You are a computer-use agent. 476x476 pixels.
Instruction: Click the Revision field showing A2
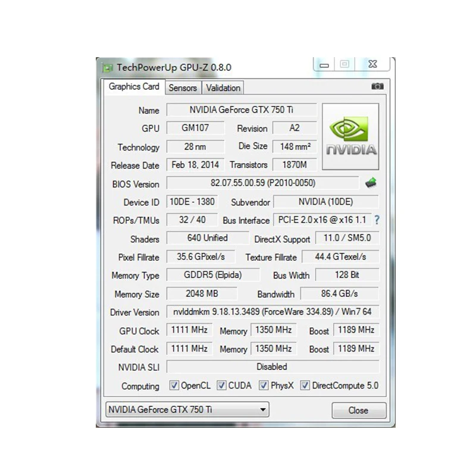click(295, 128)
